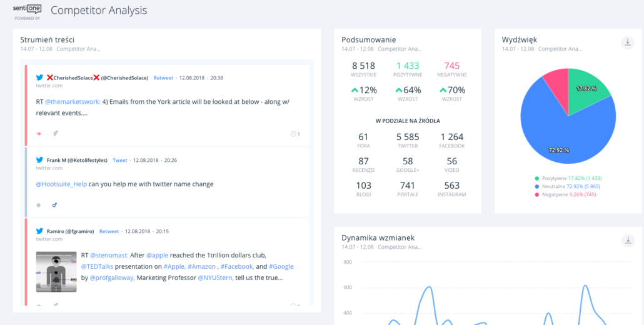This screenshot has height=325, width=644.
Task: Click the SentiOne logo
Action: (x=28, y=9)
